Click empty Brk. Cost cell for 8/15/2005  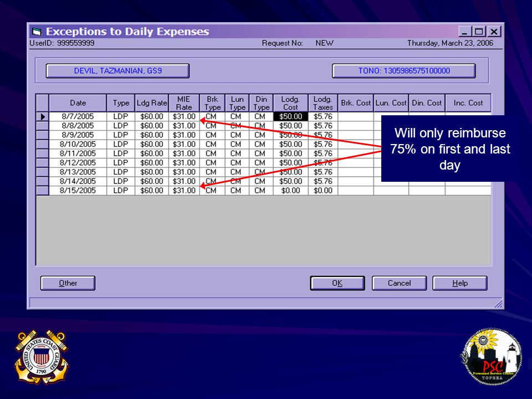[x=356, y=190]
